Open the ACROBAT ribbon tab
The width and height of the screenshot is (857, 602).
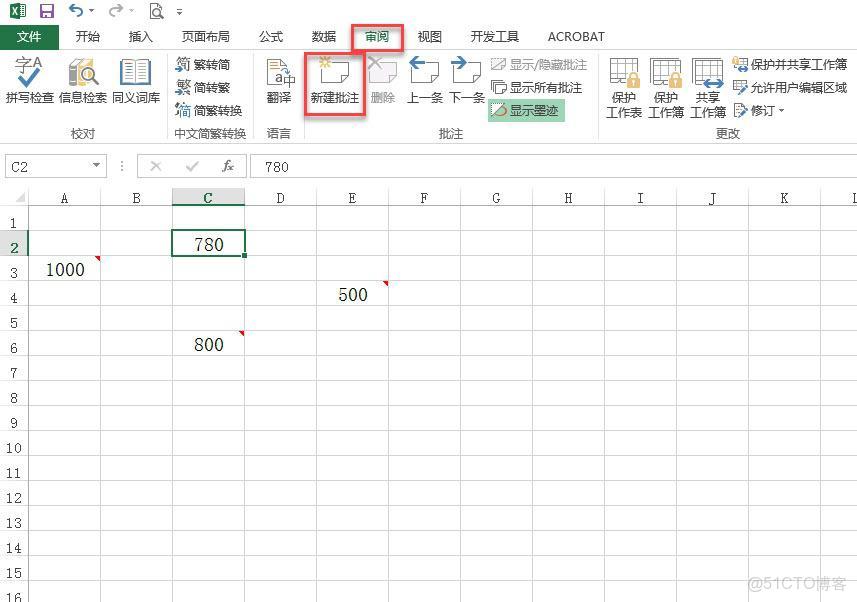pos(575,36)
